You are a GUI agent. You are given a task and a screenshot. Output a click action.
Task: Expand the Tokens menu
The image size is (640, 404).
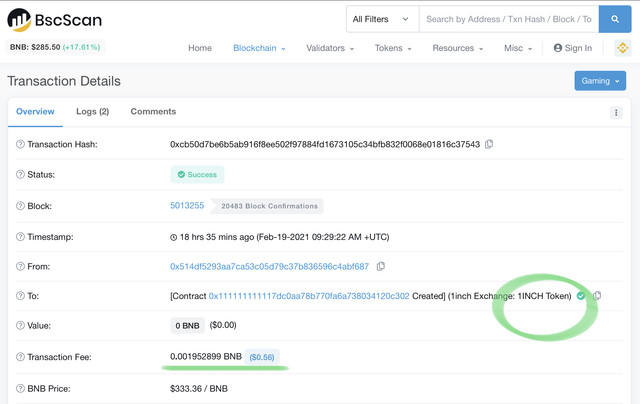tap(393, 48)
